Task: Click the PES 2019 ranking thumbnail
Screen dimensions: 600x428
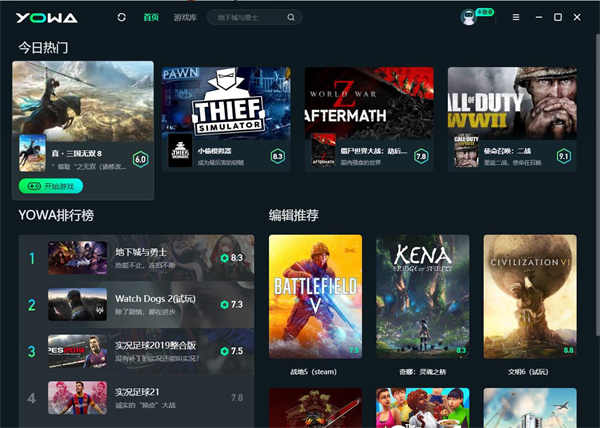Action: [x=77, y=351]
